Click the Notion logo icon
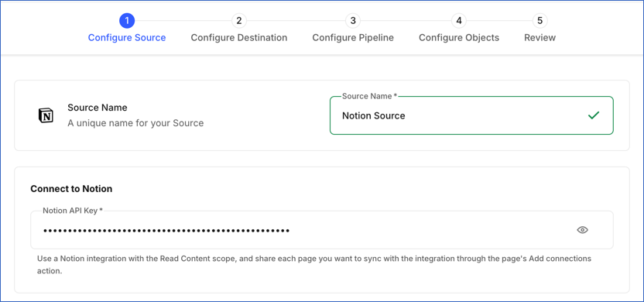This screenshot has width=644, height=302. [46, 116]
